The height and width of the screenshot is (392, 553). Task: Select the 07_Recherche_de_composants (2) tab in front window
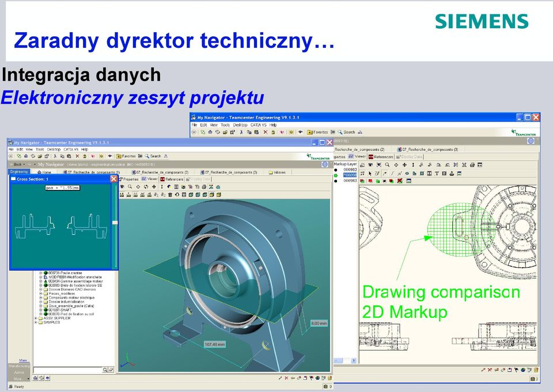[x=160, y=172]
